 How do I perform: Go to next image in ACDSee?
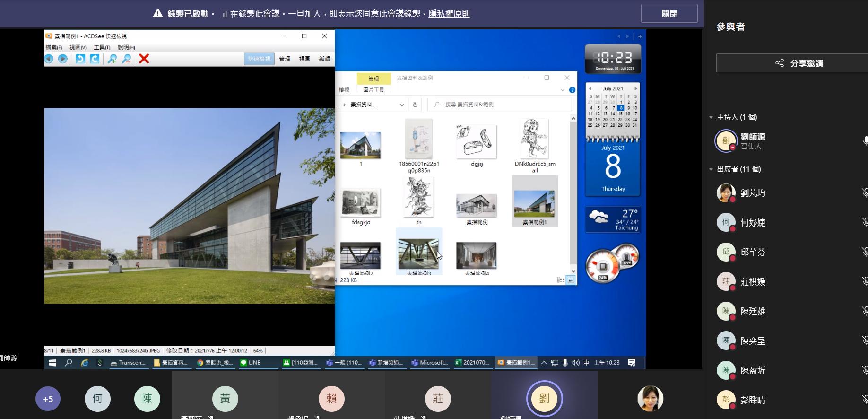coord(62,59)
